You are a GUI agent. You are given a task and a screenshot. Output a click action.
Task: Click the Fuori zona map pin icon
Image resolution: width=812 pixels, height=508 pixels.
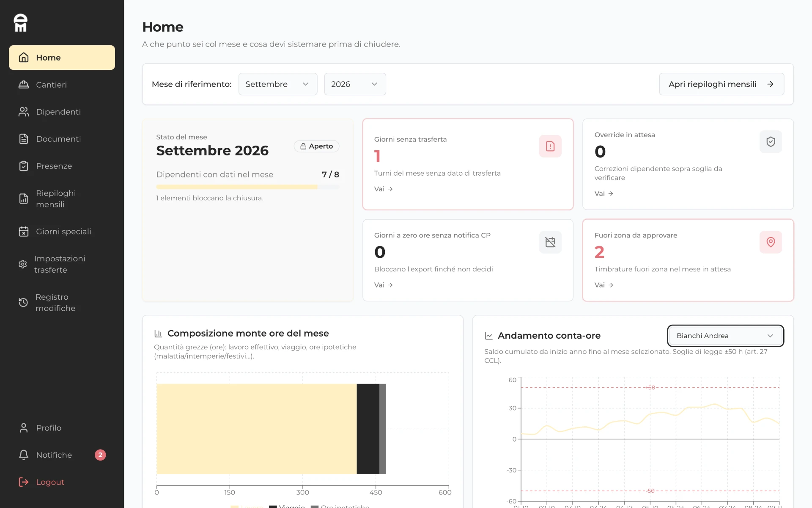[771, 242]
